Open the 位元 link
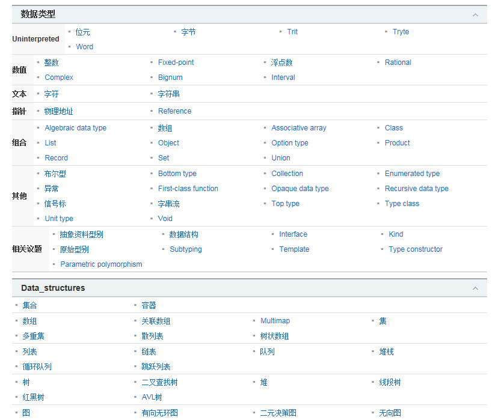Viewport: 504px width, 420px height. pos(82,32)
